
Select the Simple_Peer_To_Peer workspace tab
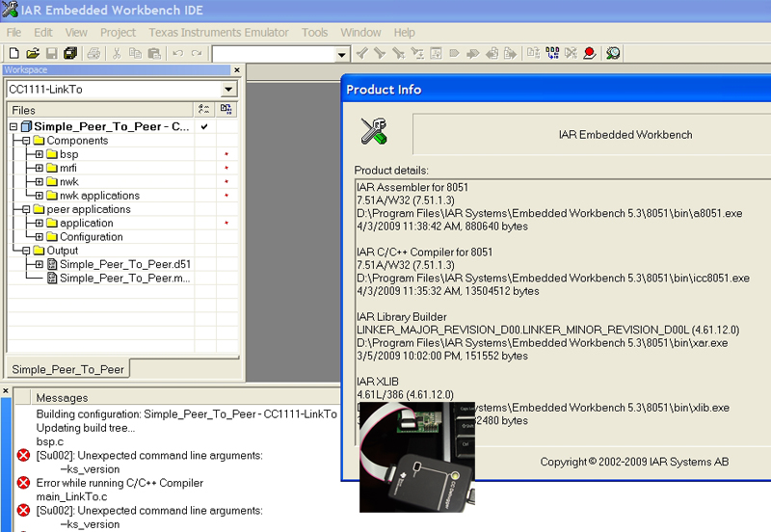click(67, 369)
